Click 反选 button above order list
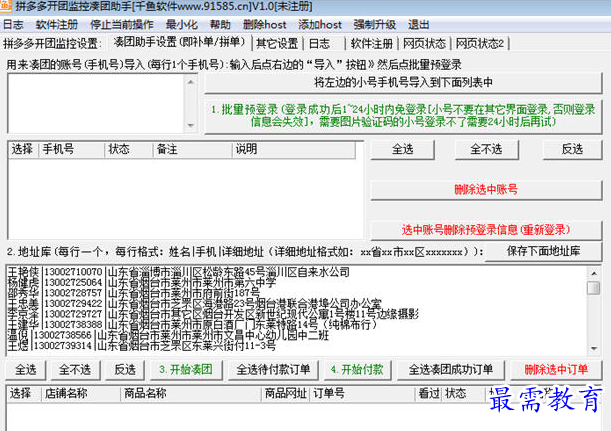 click(x=125, y=370)
